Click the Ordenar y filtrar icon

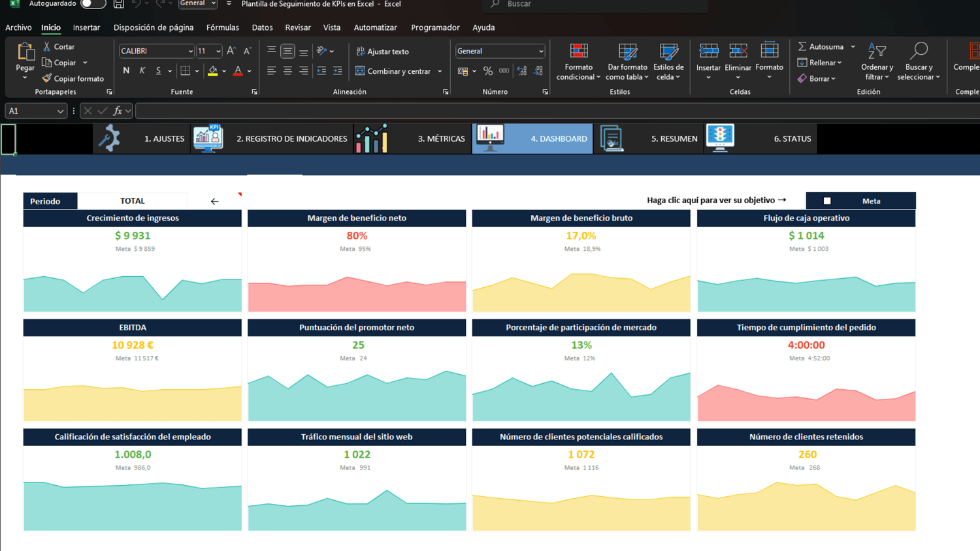[877, 50]
